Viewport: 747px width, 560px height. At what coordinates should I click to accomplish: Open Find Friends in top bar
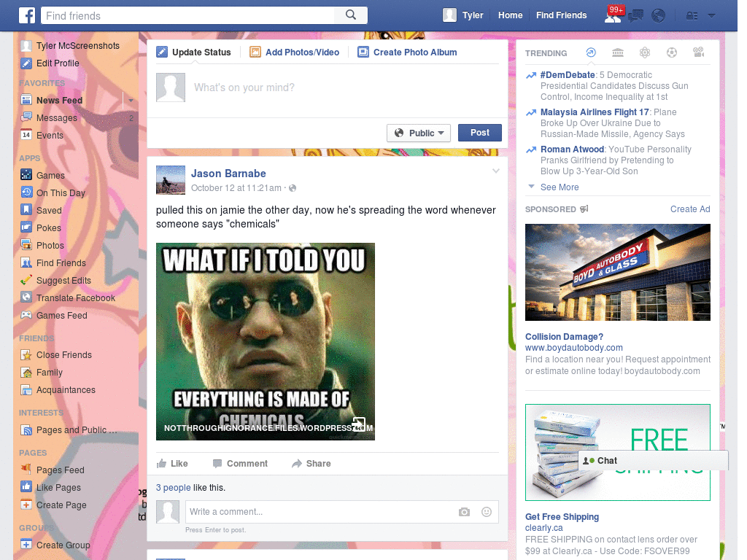[x=561, y=15]
